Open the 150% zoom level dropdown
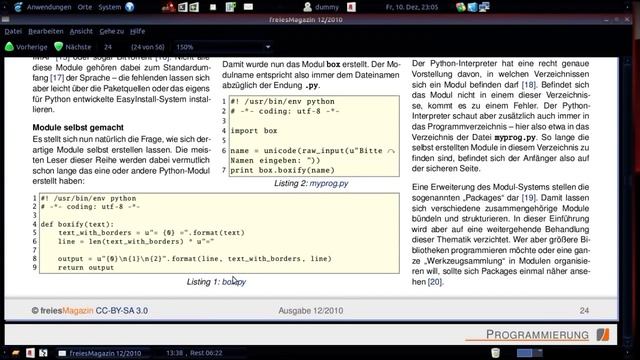The width and height of the screenshot is (640, 360). (223, 47)
